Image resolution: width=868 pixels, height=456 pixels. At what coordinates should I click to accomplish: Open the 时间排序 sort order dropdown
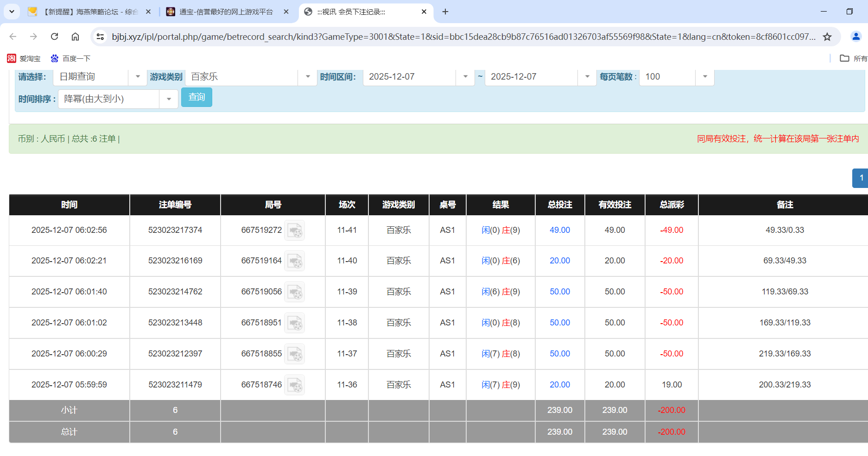(169, 99)
